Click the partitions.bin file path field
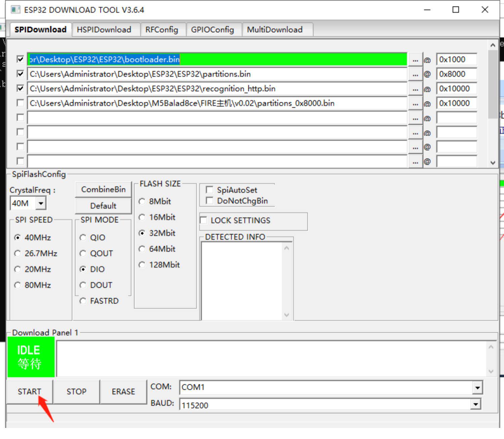This screenshot has width=504, height=439. pyautogui.click(x=217, y=74)
